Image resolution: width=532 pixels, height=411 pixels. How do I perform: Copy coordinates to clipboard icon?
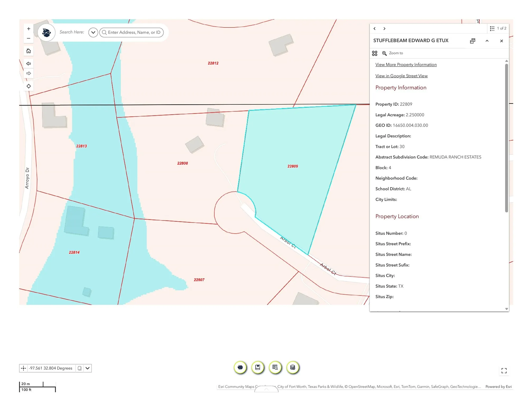pos(79,368)
